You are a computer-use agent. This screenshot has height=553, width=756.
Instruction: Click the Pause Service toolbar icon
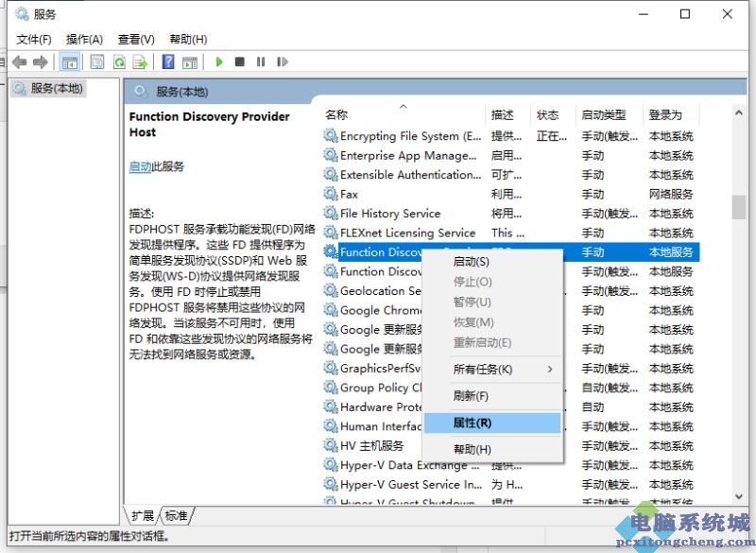pos(261,62)
